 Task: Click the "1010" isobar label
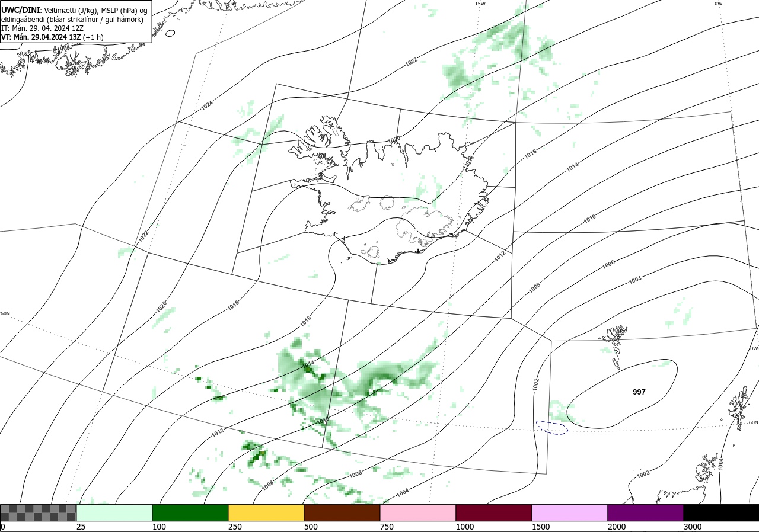coord(589,219)
